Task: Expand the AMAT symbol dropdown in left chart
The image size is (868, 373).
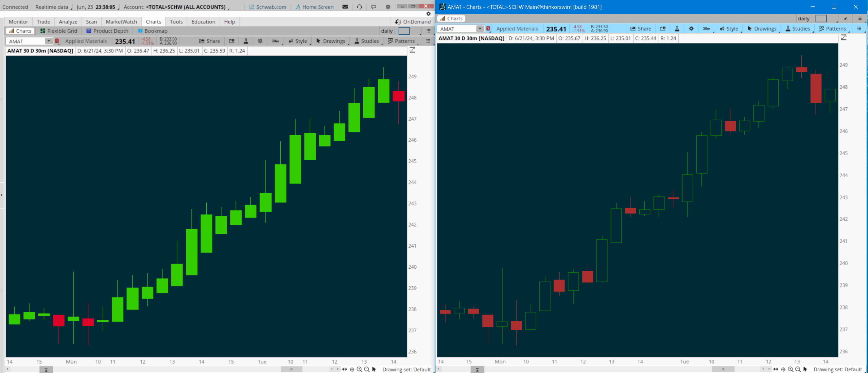Action: (x=49, y=41)
